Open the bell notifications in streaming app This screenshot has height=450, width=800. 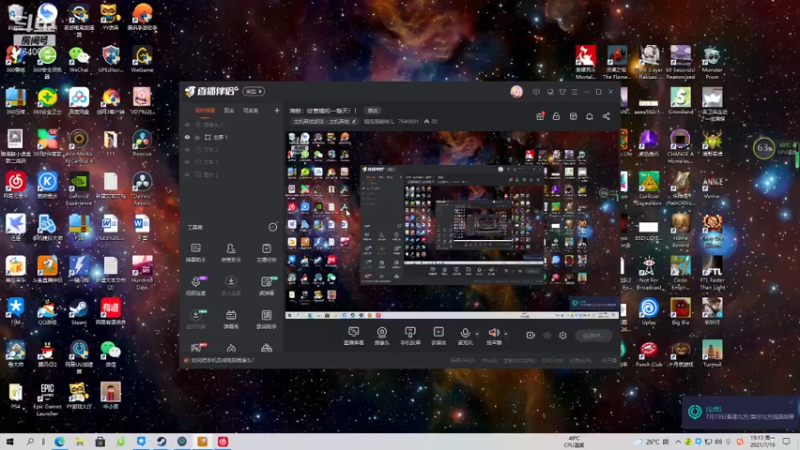(589, 116)
